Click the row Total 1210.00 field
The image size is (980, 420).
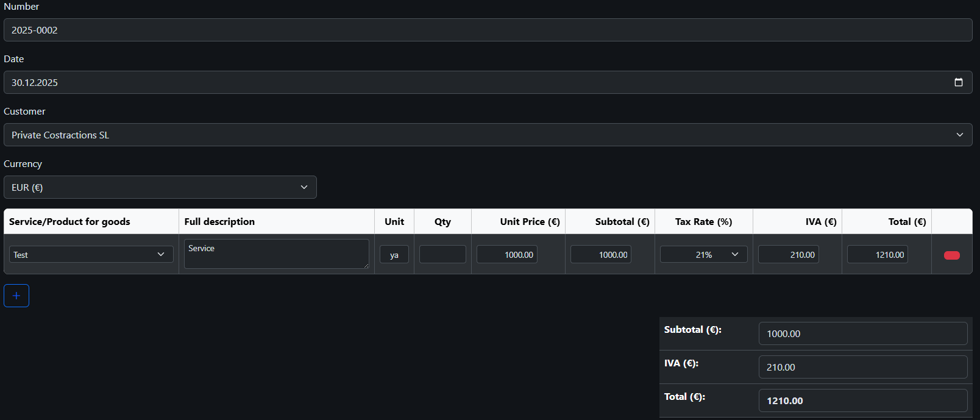pyautogui.click(x=877, y=255)
